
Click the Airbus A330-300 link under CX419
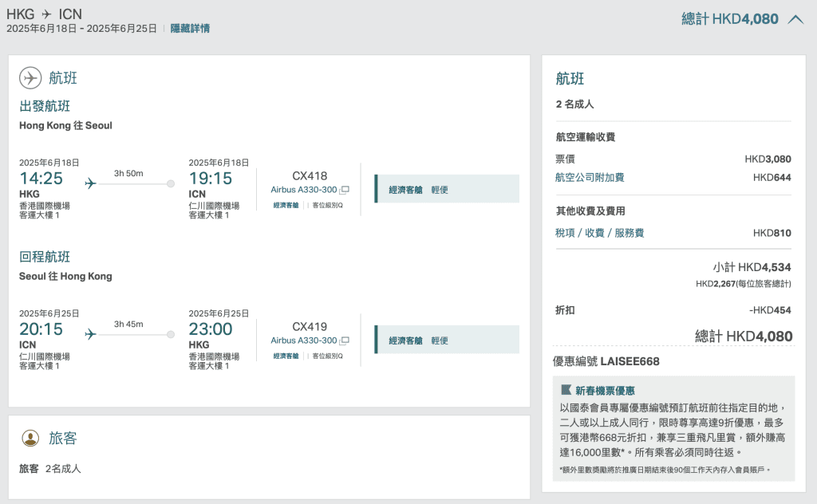[x=303, y=341]
